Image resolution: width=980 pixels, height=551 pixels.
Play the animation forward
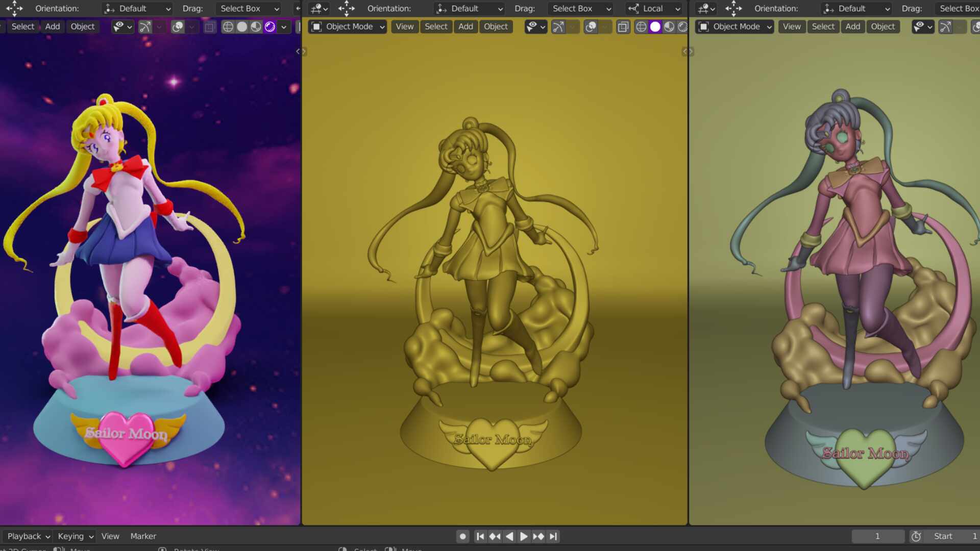pos(524,536)
